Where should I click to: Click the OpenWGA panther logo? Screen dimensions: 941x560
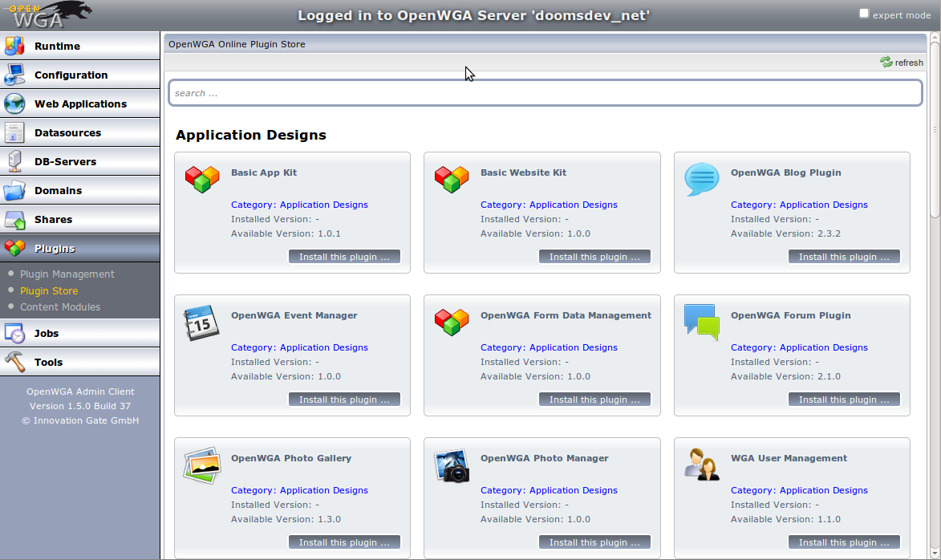click(51, 15)
